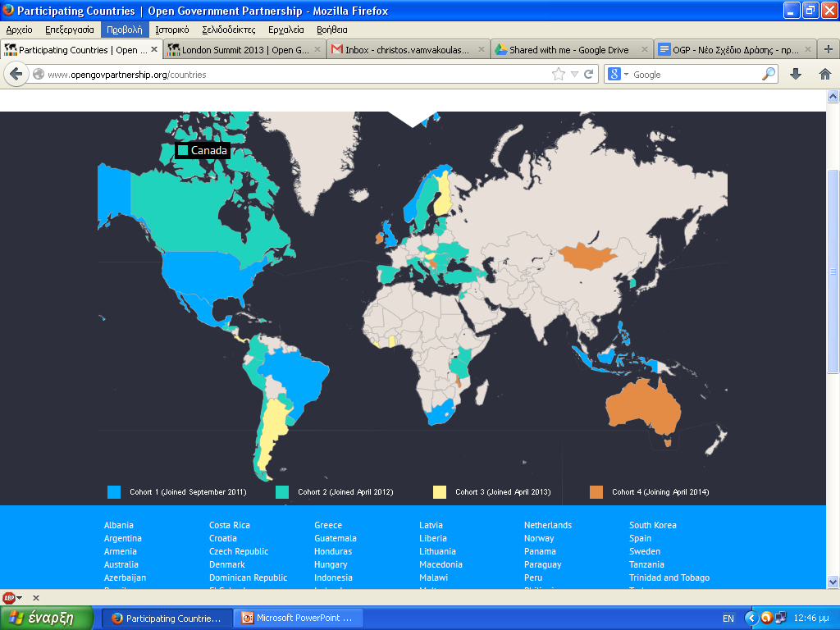The height and width of the screenshot is (630, 840).
Task: Switch to Microsoft PowerPoint taskbar button
Action: [299, 618]
